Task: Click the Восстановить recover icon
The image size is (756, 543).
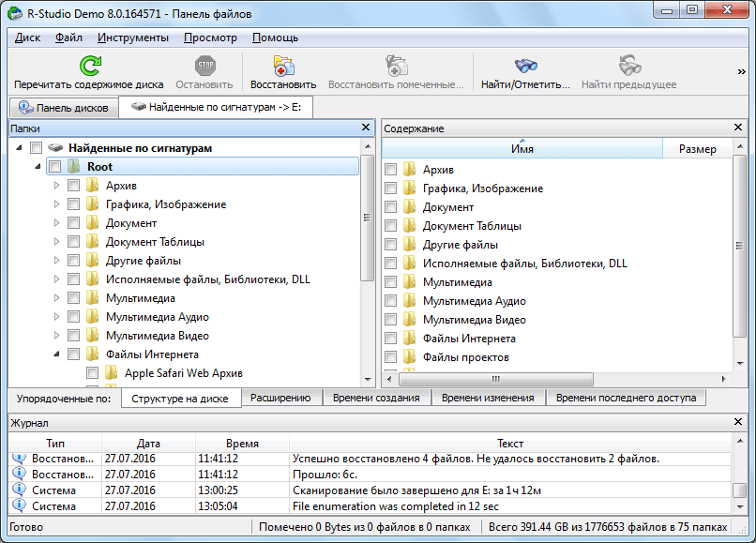Action: click(x=283, y=66)
